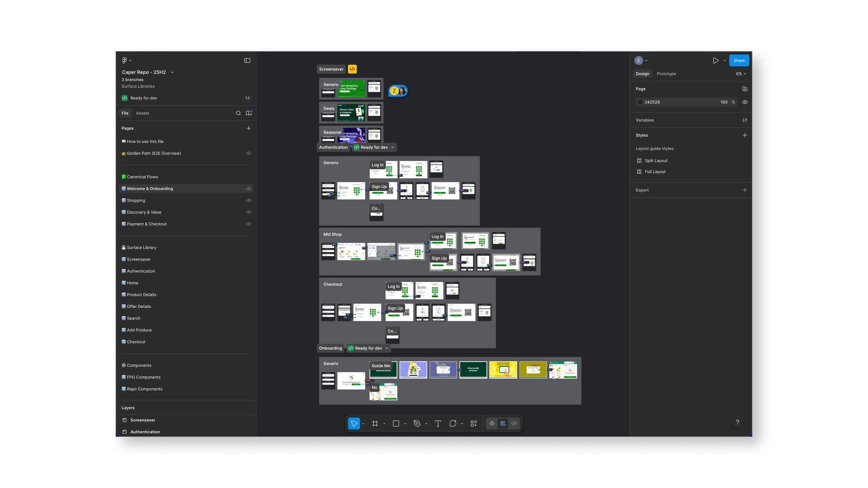Expand the Caper Repo file name dropdown
Viewport: 868px width, 488px height.
[x=172, y=72]
